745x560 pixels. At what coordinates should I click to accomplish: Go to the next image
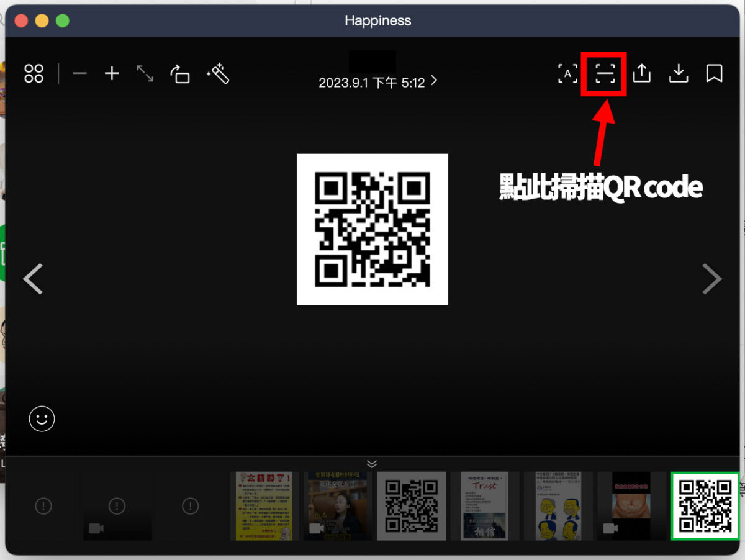712,279
